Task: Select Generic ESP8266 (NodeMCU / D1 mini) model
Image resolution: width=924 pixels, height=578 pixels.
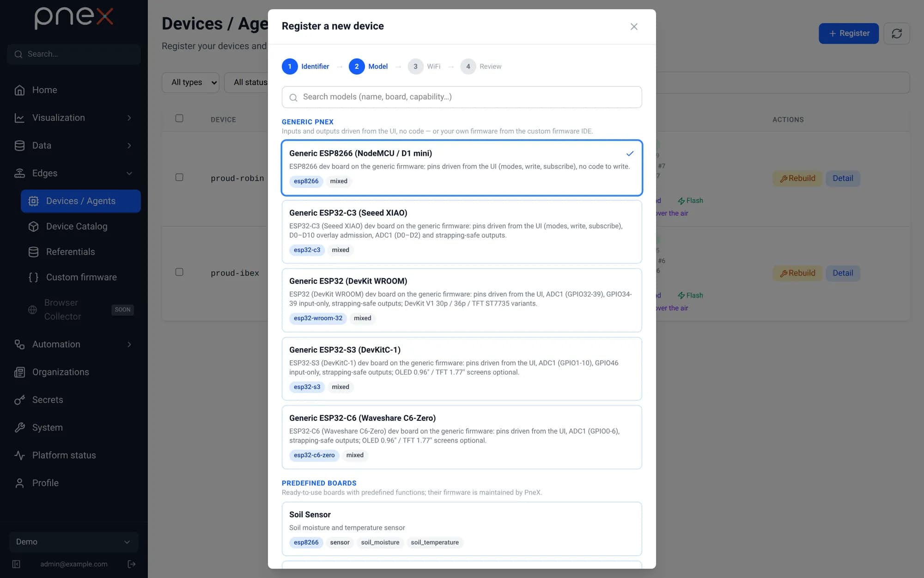Action: pos(462,168)
